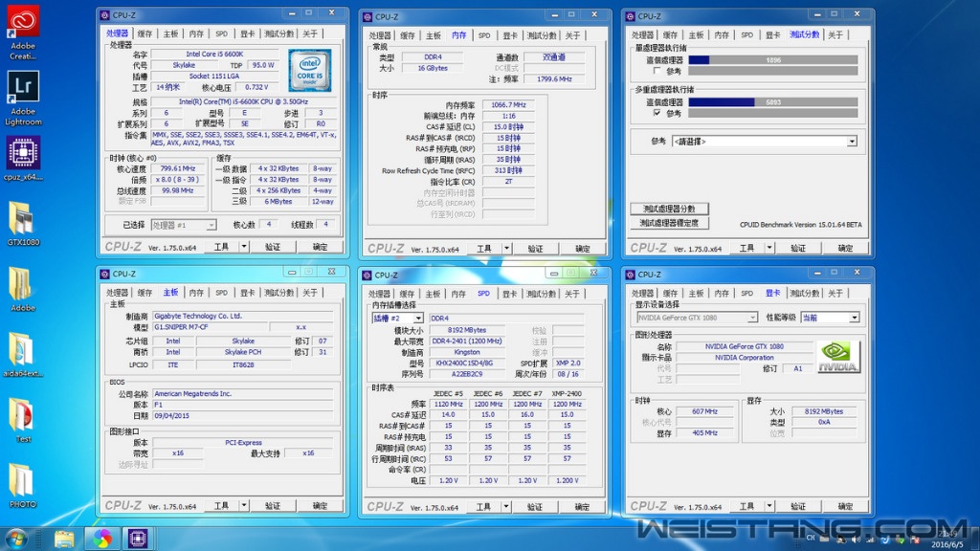Select the PHOTO folder on the desktop
The width and height of the screenshot is (980, 551).
pyautogui.click(x=23, y=486)
